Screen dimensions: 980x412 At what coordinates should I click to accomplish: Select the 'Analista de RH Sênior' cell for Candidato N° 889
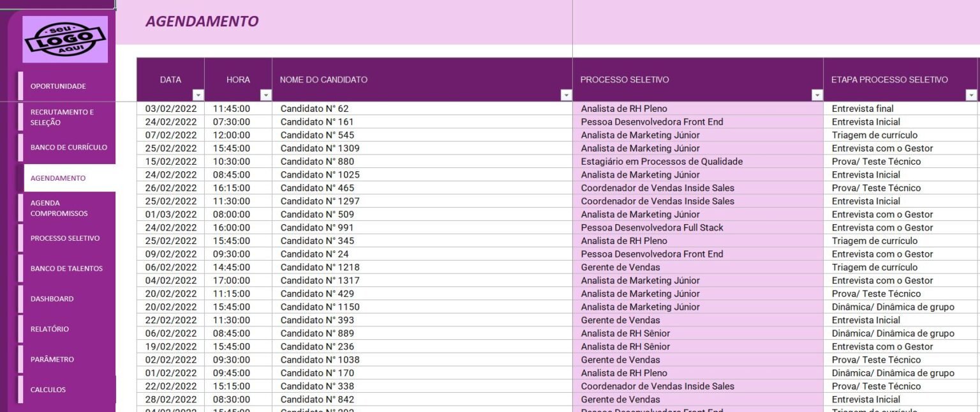698,333
